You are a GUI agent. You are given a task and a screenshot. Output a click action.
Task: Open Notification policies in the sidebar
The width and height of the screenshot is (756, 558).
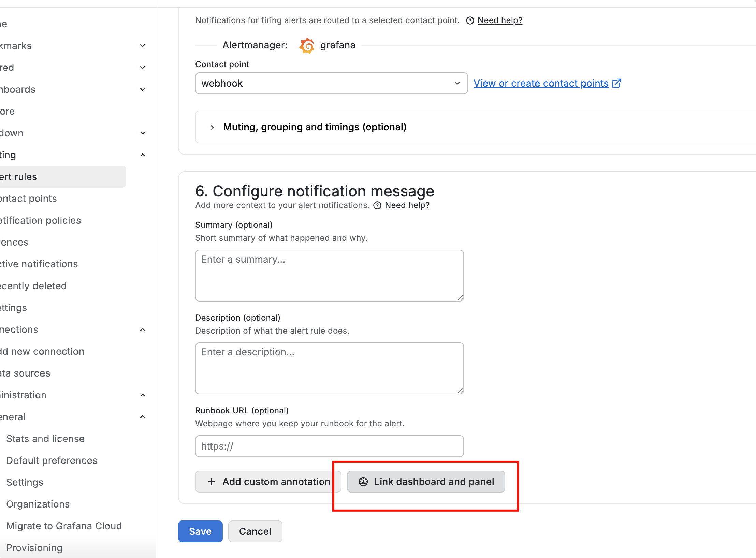pyautogui.click(x=40, y=220)
